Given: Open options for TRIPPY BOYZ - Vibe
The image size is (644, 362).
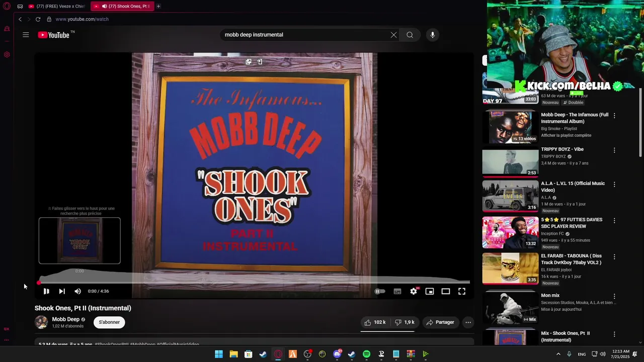Looking at the screenshot, I should point(614,150).
